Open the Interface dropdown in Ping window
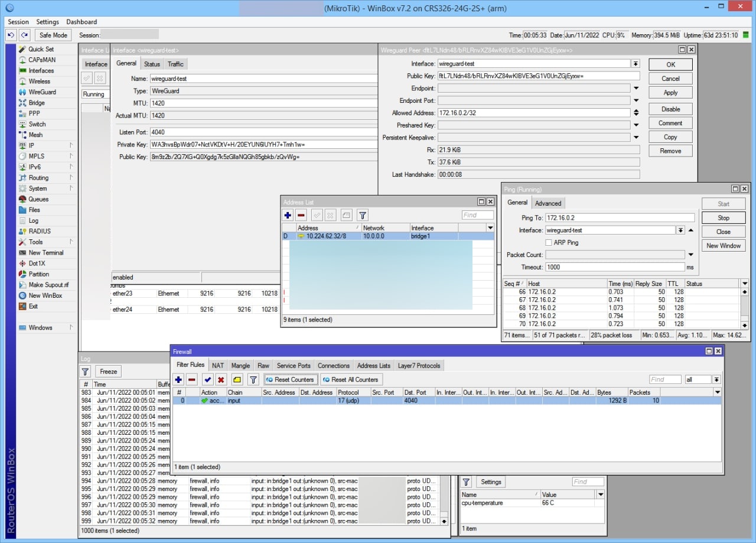This screenshot has height=543, width=756. [680, 230]
